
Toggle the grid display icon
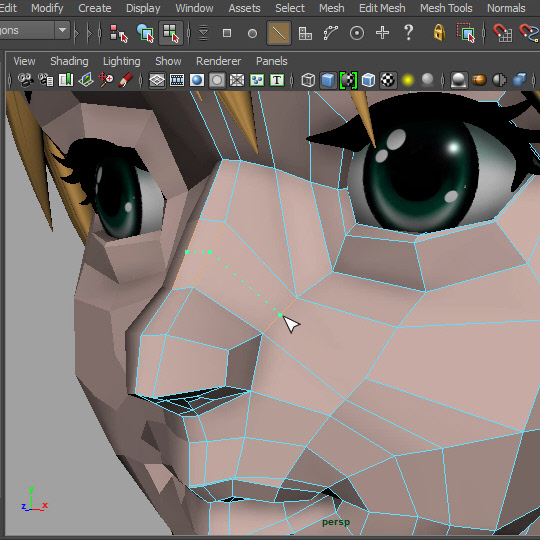tap(157, 81)
